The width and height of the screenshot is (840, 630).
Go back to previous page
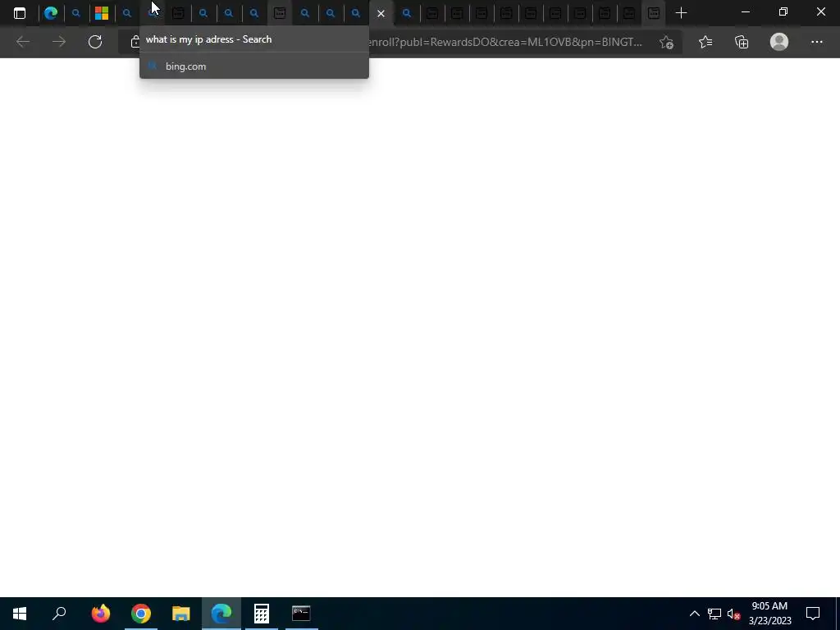point(23,42)
